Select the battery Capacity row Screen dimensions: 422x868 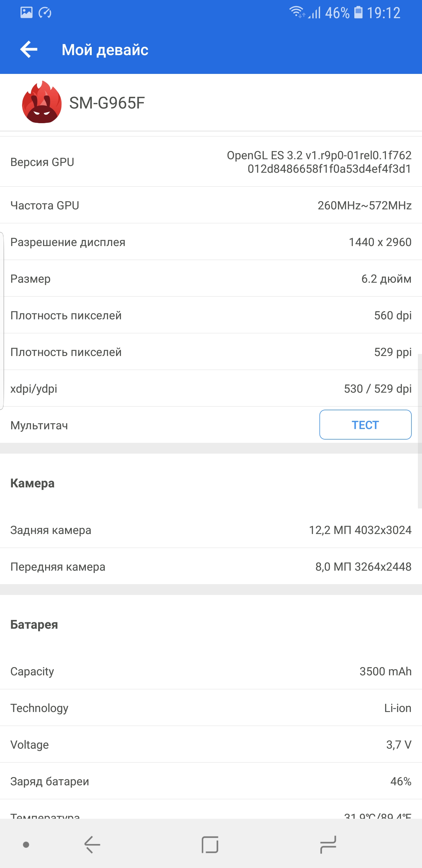pos(211,671)
